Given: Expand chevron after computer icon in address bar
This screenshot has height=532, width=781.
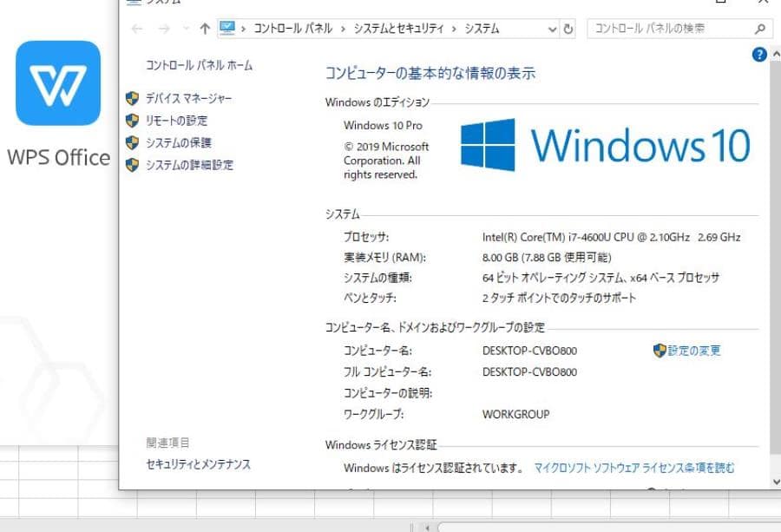Looking at the screenshot, I should tap(243, 29).
